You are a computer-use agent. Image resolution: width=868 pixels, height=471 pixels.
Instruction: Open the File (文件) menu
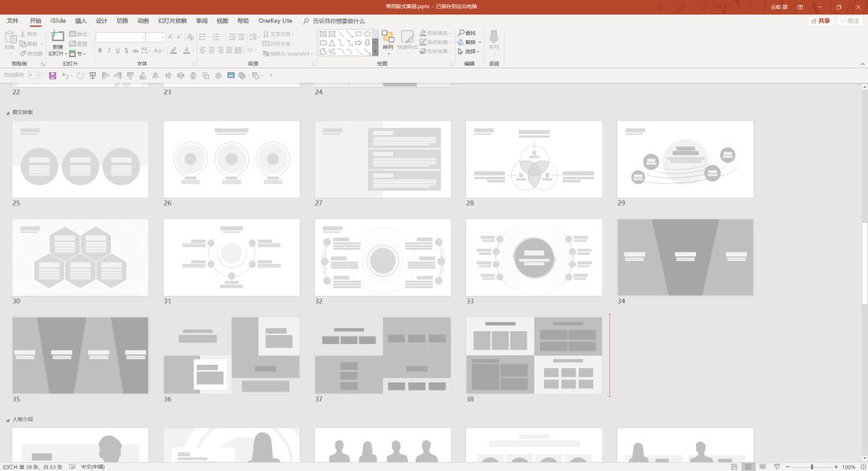pyautogui.click(x=13, y=21)
